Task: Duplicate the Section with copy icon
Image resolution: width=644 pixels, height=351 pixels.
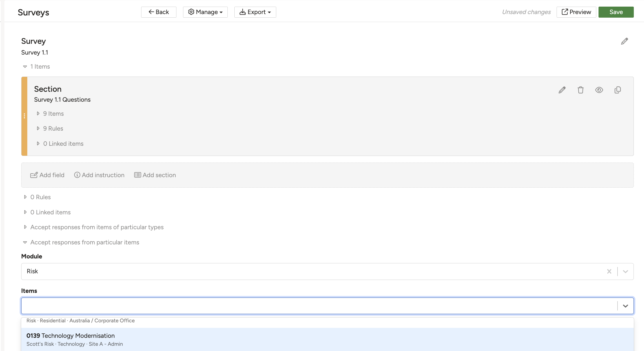Action: coord(618,90)
